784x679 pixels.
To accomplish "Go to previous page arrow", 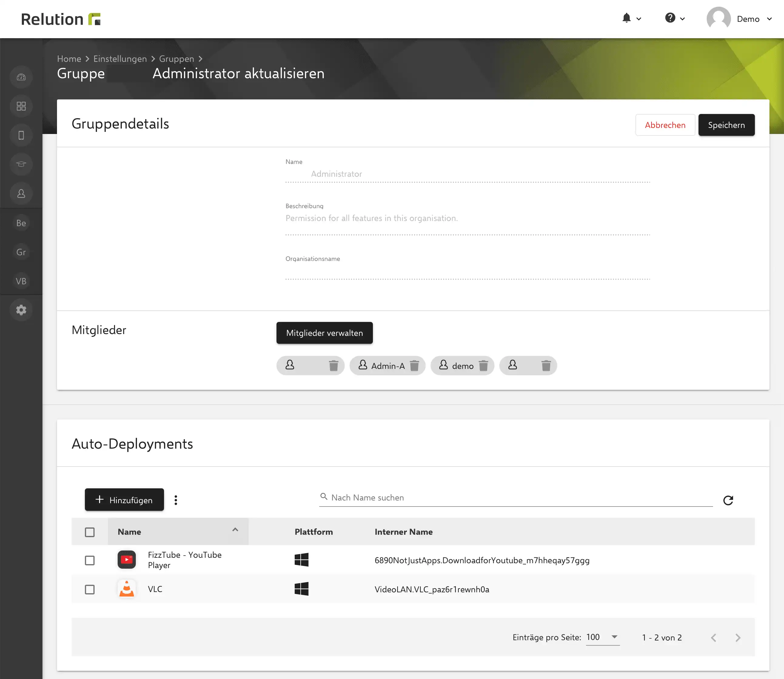I will [x=714, y=638].
